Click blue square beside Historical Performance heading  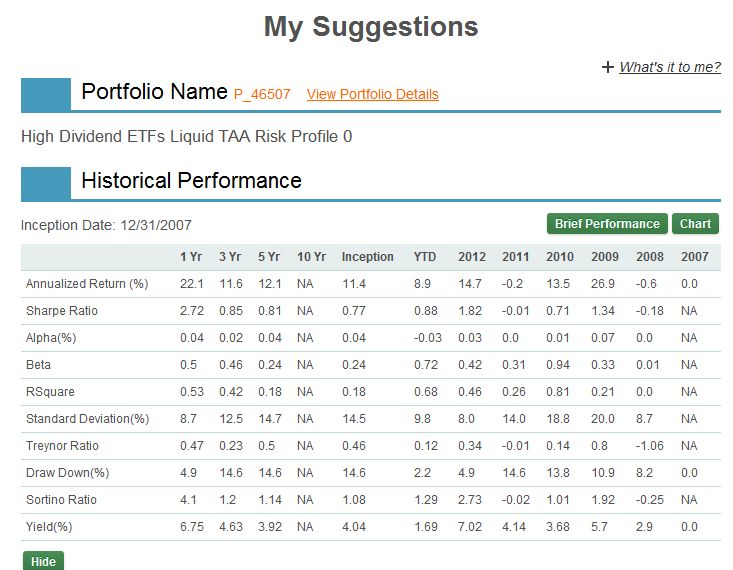46,184
